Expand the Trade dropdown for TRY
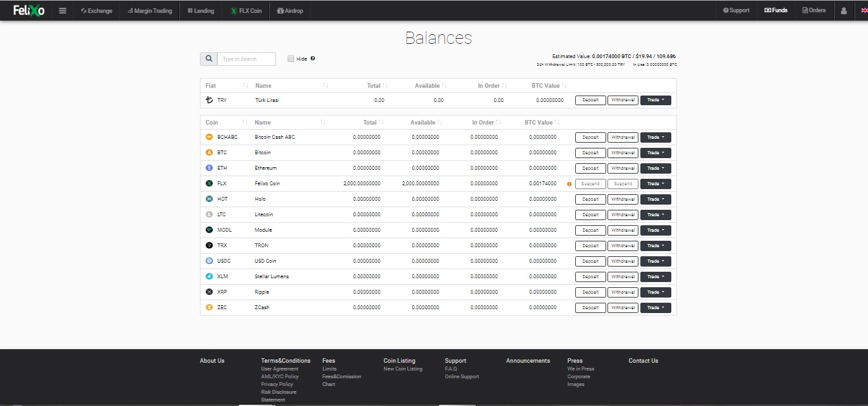The height and width of the screenshot is (406, 868). [x=655, y=100]
